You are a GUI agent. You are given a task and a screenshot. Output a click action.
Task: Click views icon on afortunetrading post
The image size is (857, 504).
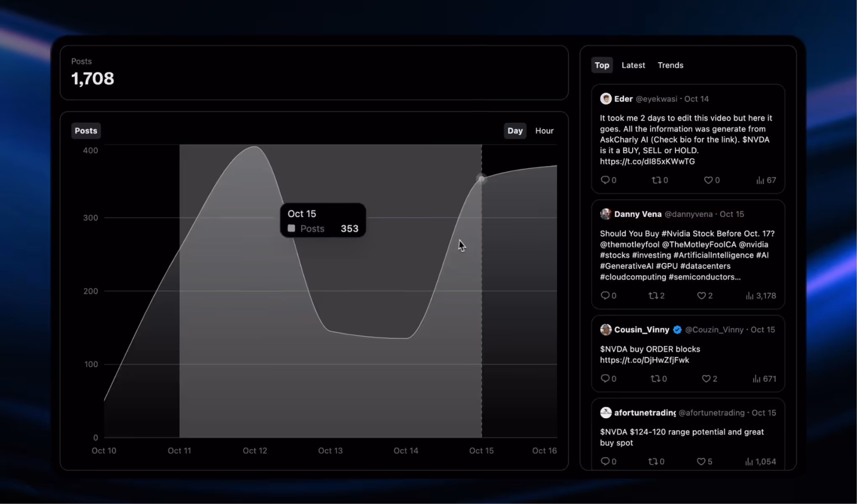[x=749, y=462]
